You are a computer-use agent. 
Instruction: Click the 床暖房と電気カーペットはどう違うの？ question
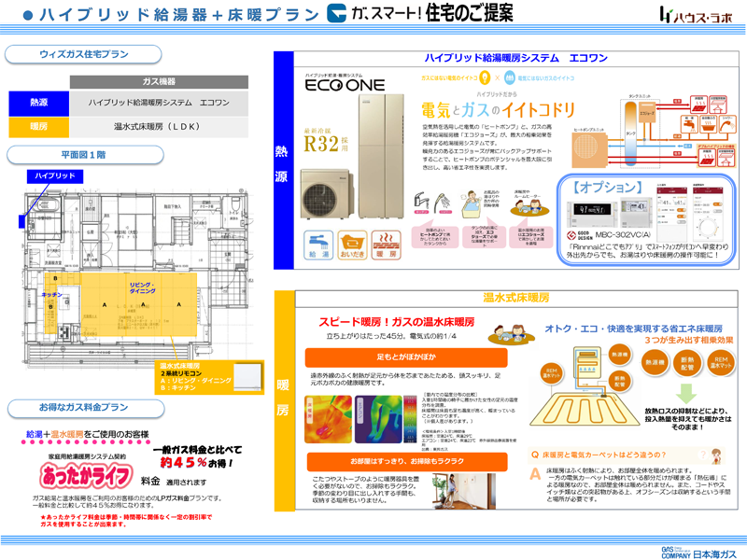click(603, 455)
